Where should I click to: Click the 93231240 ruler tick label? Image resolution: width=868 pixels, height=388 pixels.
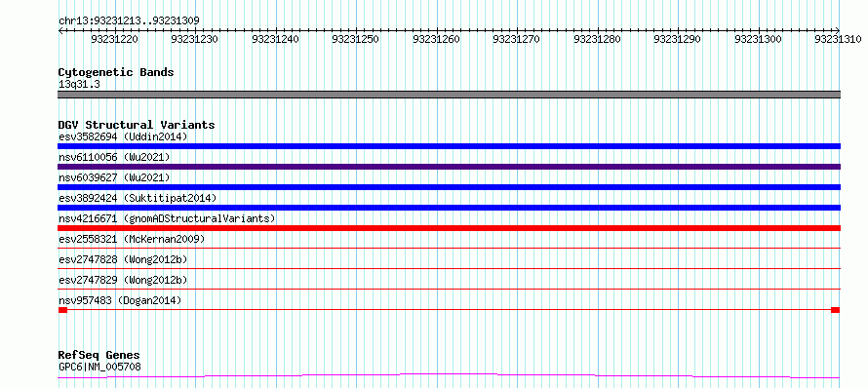coord(275,39)
